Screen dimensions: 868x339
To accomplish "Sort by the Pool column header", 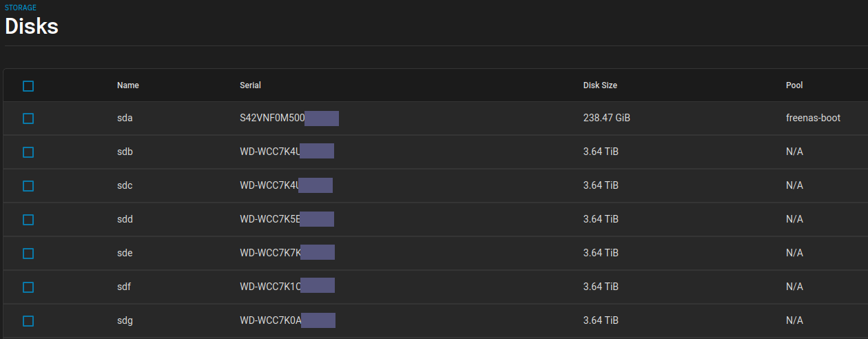I will pos(794,85).
